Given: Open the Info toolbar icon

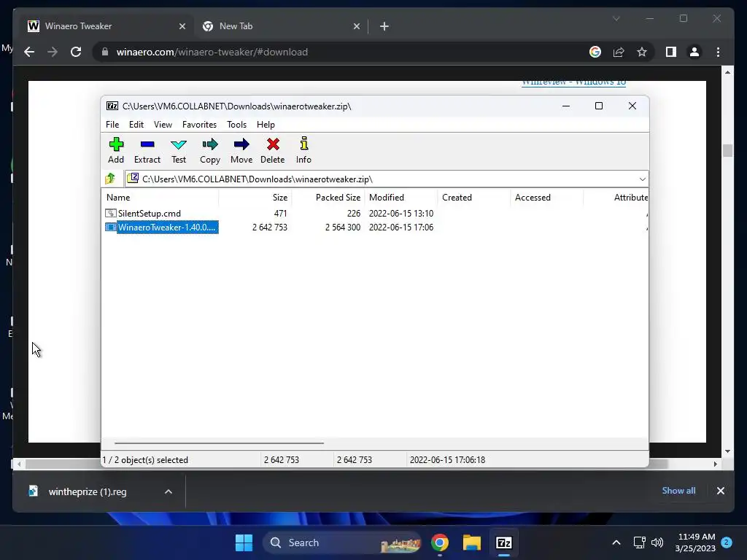Looking at the screenshot, I should click(303, 150).
